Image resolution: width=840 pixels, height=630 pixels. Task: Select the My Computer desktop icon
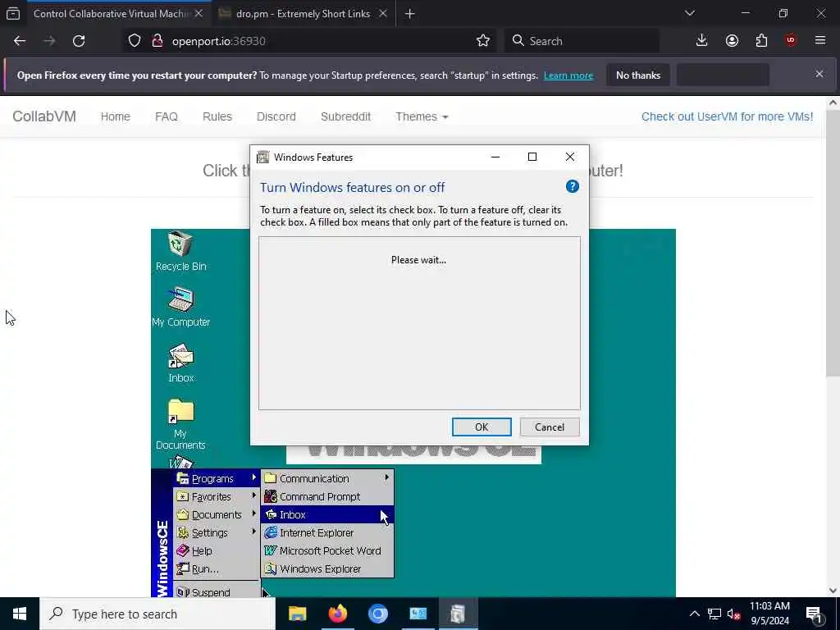click(x=180, y=307)
